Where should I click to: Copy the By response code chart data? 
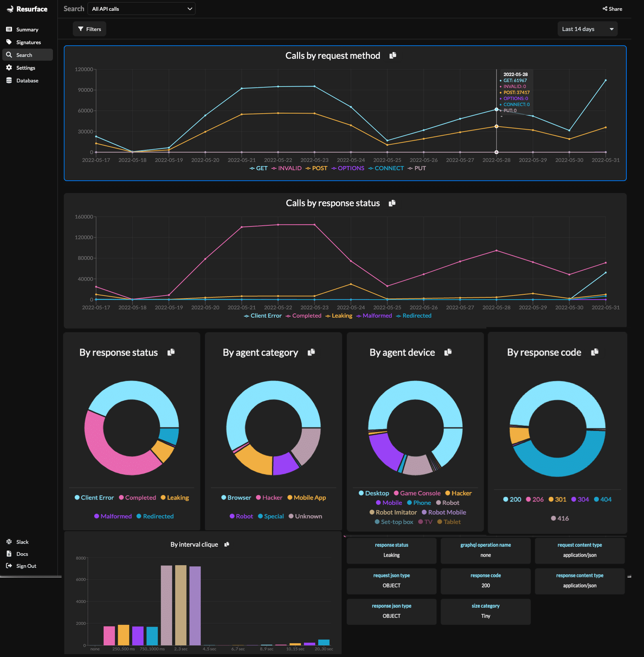pyautogui.click(x=595, y=352)
